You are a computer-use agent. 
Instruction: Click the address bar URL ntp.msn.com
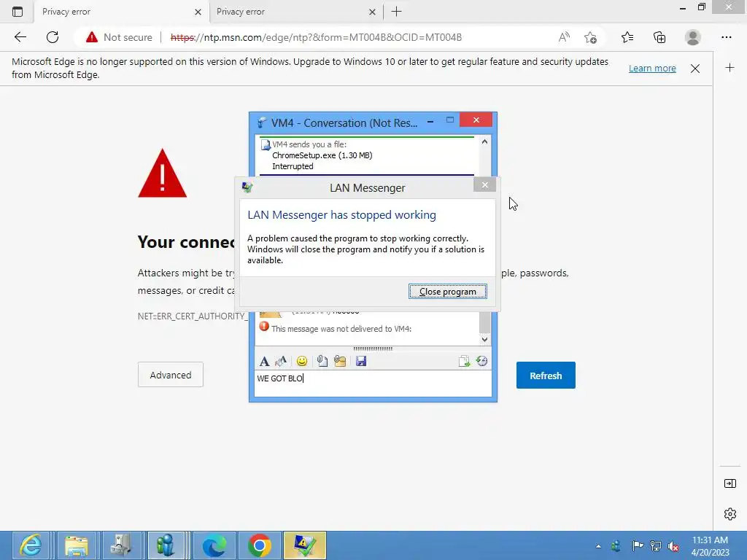(316, 37)
